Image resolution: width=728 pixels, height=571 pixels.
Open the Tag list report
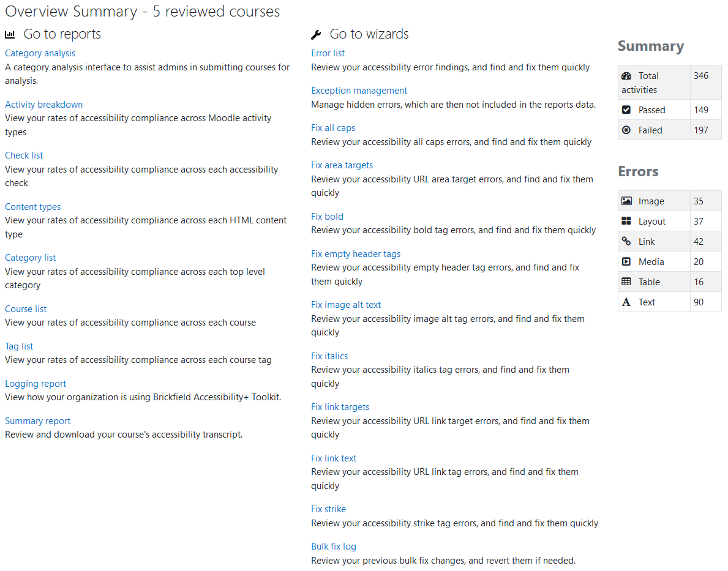(x=19, y=346)
